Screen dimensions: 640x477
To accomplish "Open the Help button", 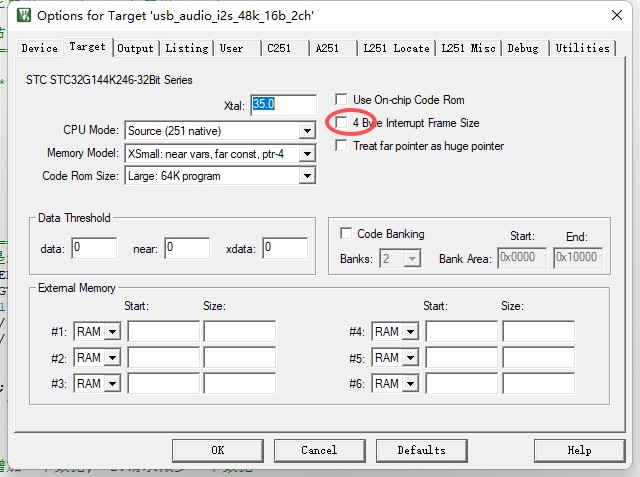I will pyautogui.click(x=579, y=450).
